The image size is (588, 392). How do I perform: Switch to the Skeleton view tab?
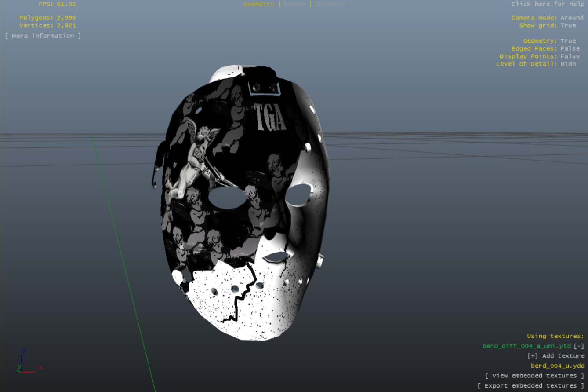(x=330, y=4)
